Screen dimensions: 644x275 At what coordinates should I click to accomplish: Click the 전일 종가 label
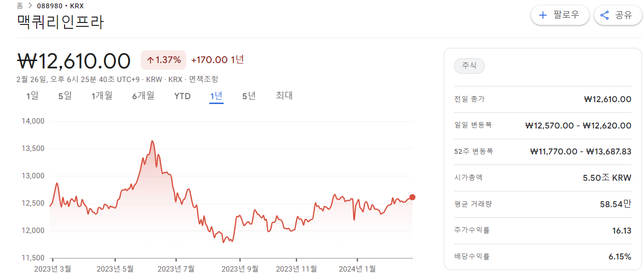pos(469,99)
